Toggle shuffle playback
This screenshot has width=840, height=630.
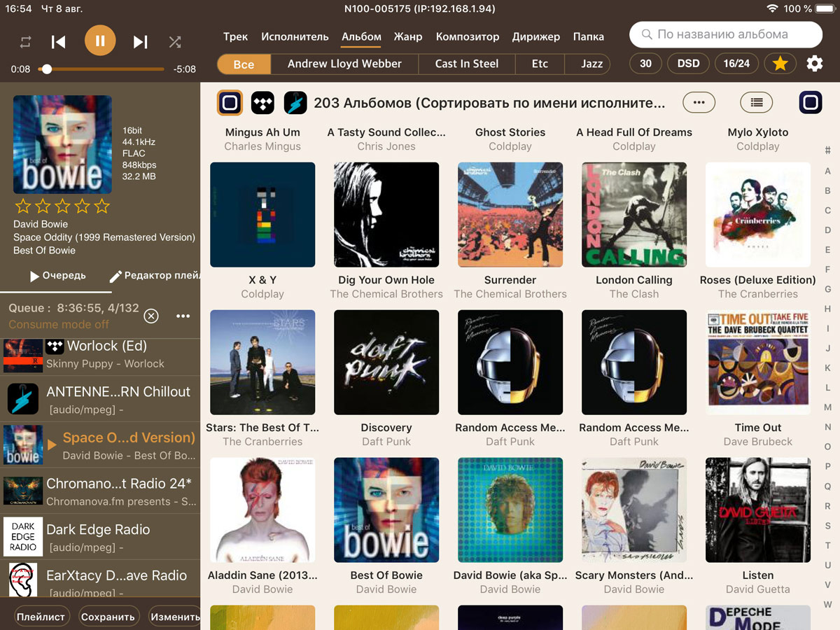[x=175, y=42]
